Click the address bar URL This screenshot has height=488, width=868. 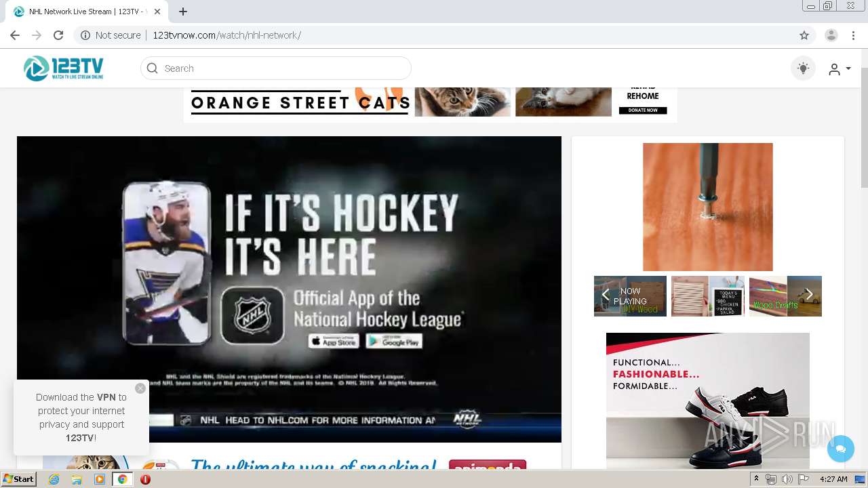tap(226, 35)
